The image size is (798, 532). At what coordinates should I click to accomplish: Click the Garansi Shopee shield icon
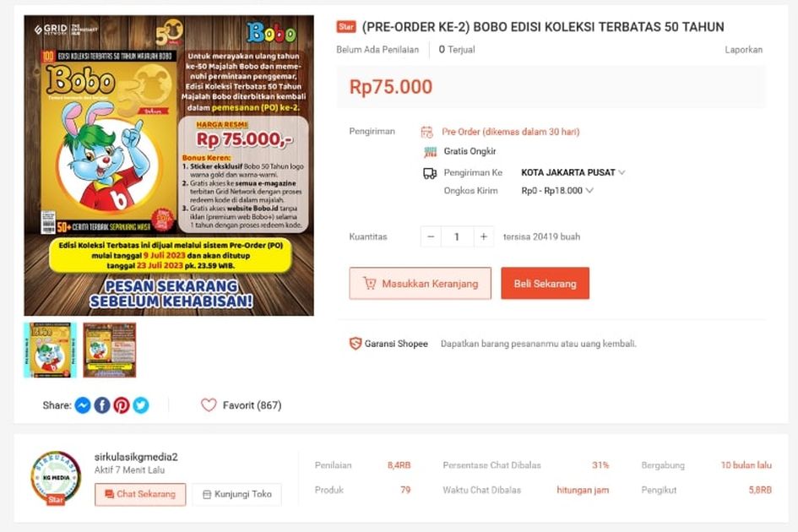coord(356,344)
